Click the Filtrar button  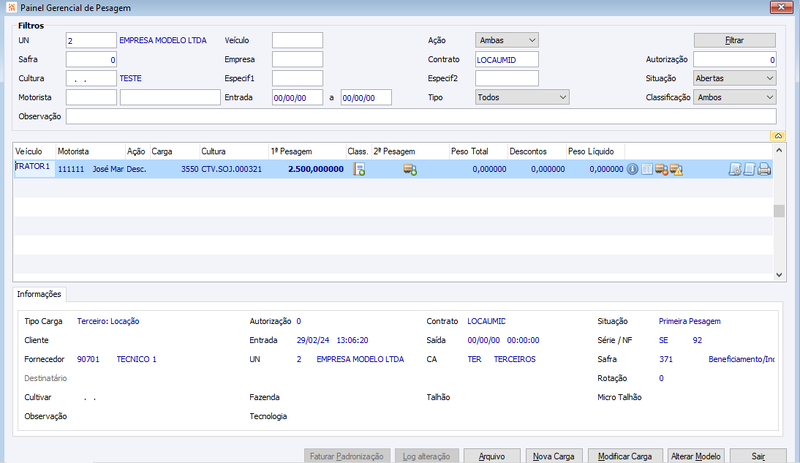click(x=735, y=40)
